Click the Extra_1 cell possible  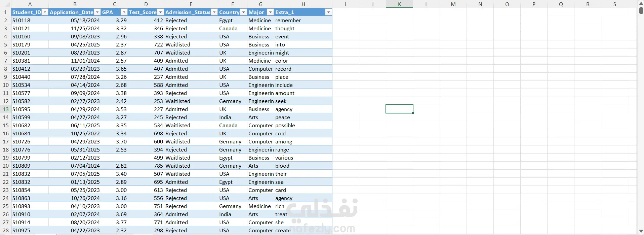click(303, 125)
